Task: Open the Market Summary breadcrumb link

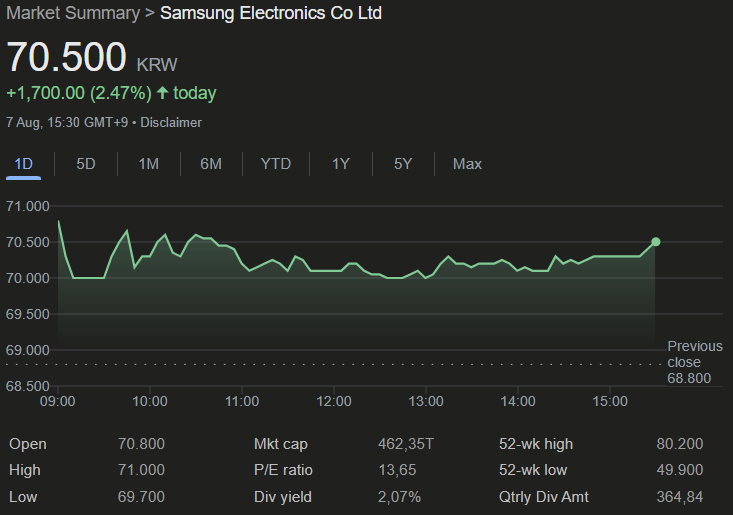Action: click(x=73, y=13)
